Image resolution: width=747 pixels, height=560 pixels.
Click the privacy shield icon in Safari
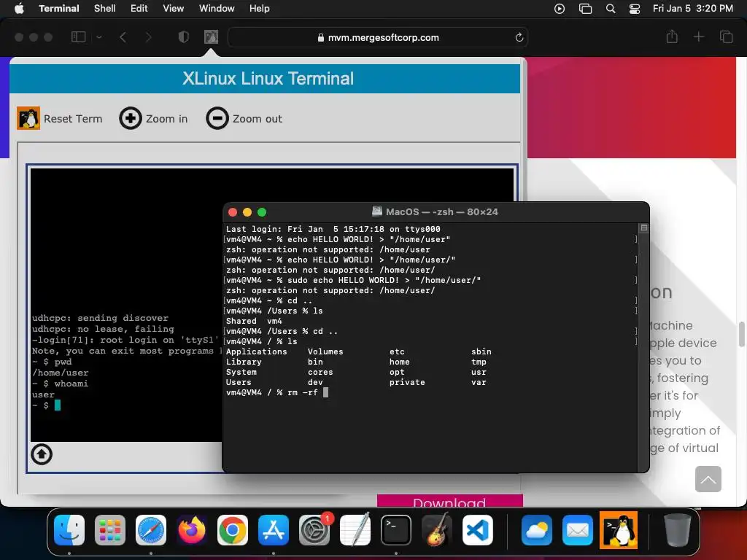click(x=183, y=37)
